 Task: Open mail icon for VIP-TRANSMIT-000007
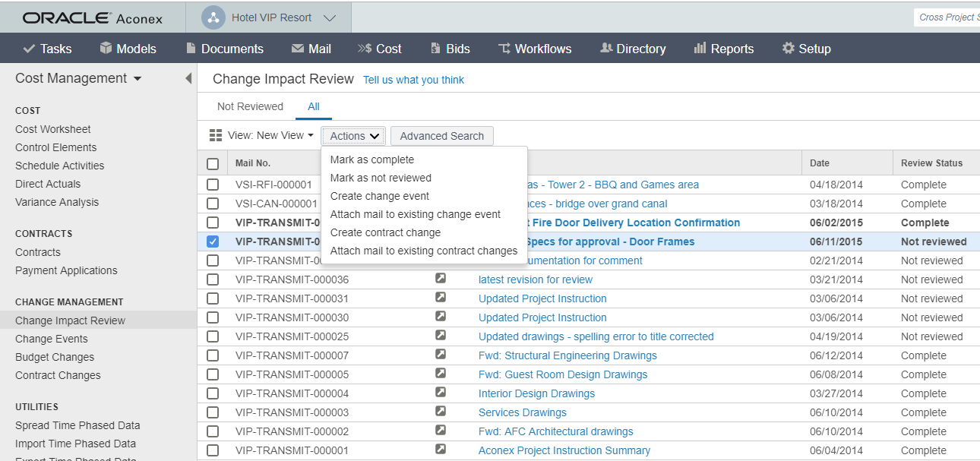pyautogui.click(x=441, y=354)
